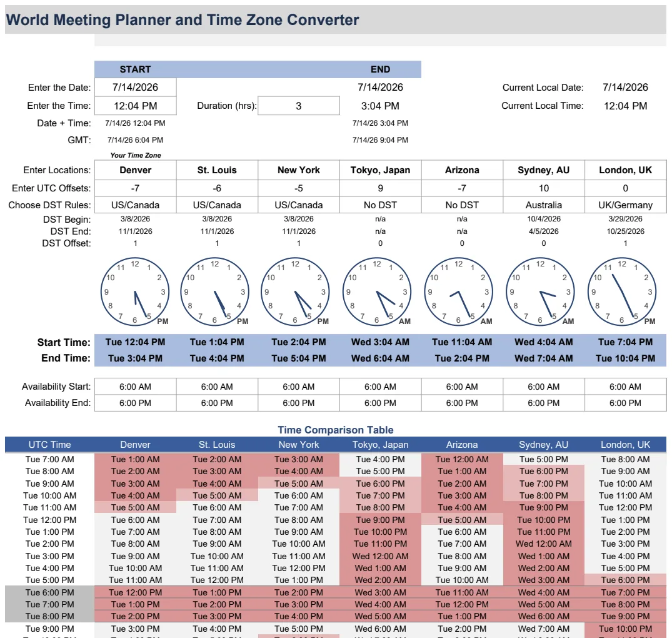Click London end time Tue 10:04 PM

point(625,358)
